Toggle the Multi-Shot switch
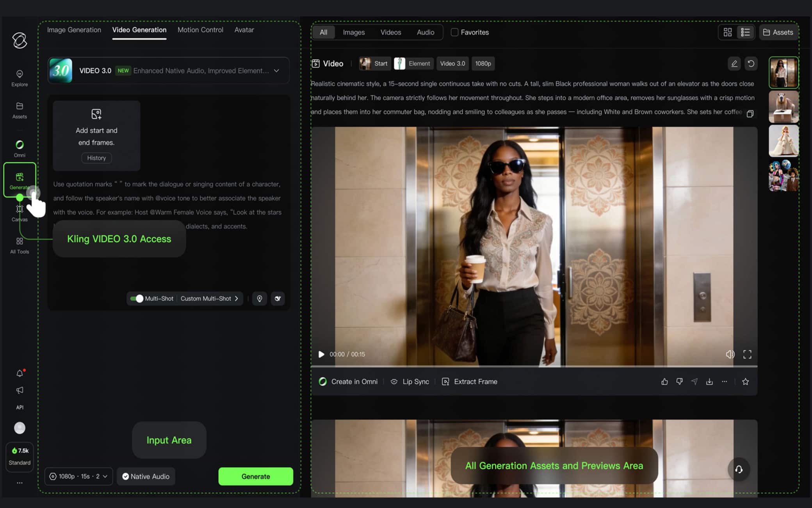 pyautogui.click(x=137, y=298)
